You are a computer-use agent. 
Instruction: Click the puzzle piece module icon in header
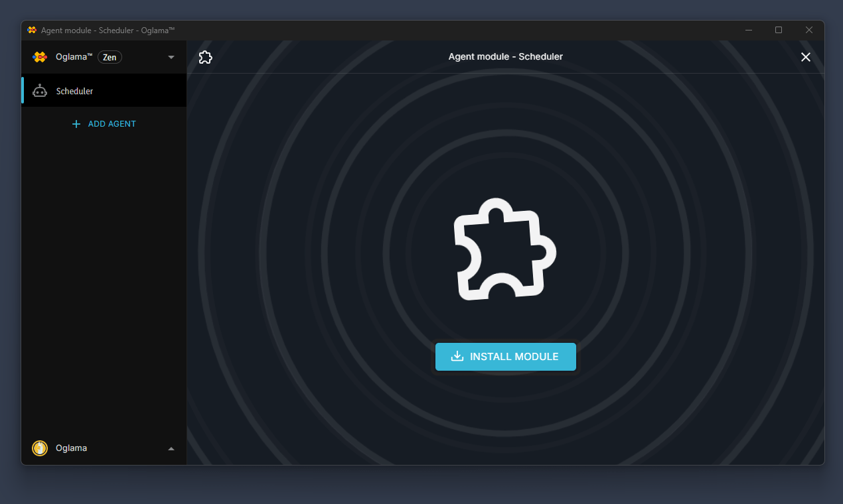click(x=205, y=57)
